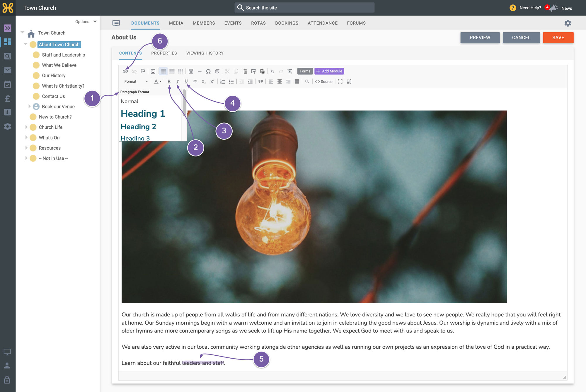Viewport: 586px width, 392px height.
Task: Insert horizontal line
Action: pyautogui.click(x=200, y=71)
